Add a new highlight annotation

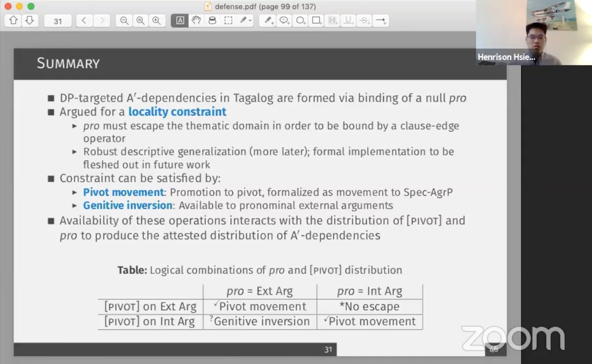(x=333, y=20)
